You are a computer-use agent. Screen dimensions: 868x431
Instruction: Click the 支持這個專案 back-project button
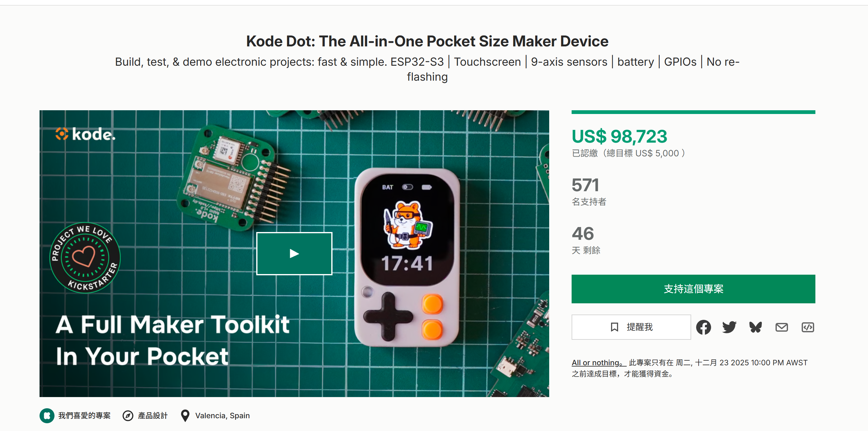coord(693,289)
